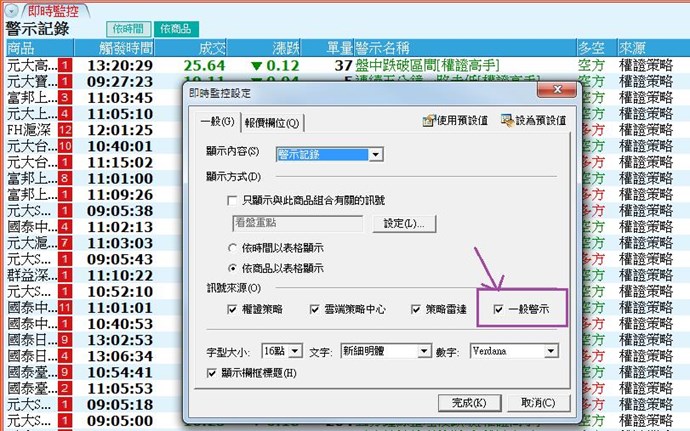
Task: Click the FH滬深 product cell
Action: tap(29, 130)
